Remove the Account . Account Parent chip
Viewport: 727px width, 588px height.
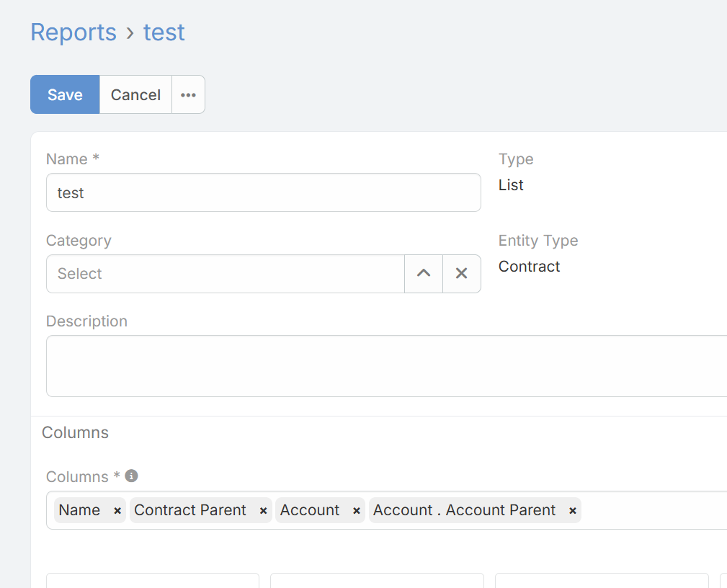(x=573, y=511)
